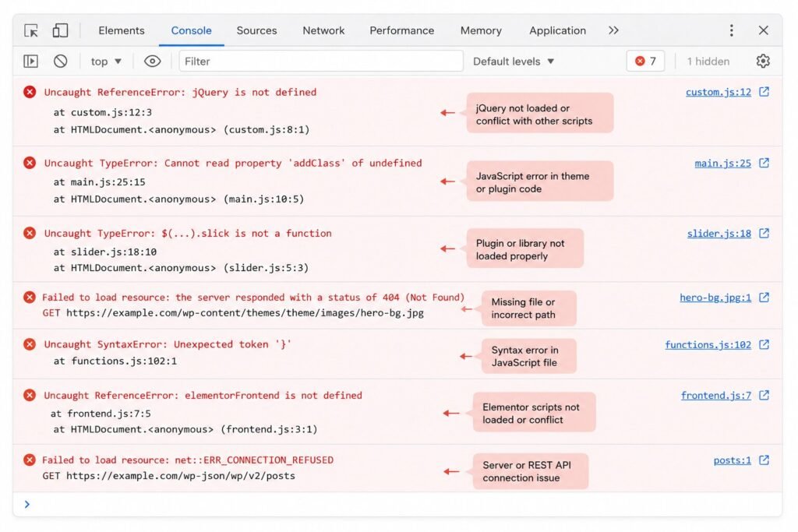Screen dimensions: 798x532
Task: Open the hero-bg.jpg:1 source link
Action: [x=715, y=298]
